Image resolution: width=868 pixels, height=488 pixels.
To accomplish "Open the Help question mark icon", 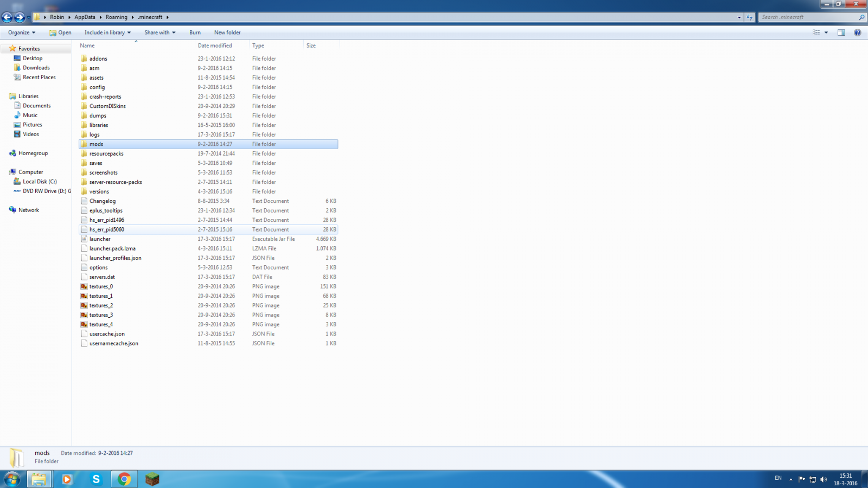I will [x=858, y=33].
